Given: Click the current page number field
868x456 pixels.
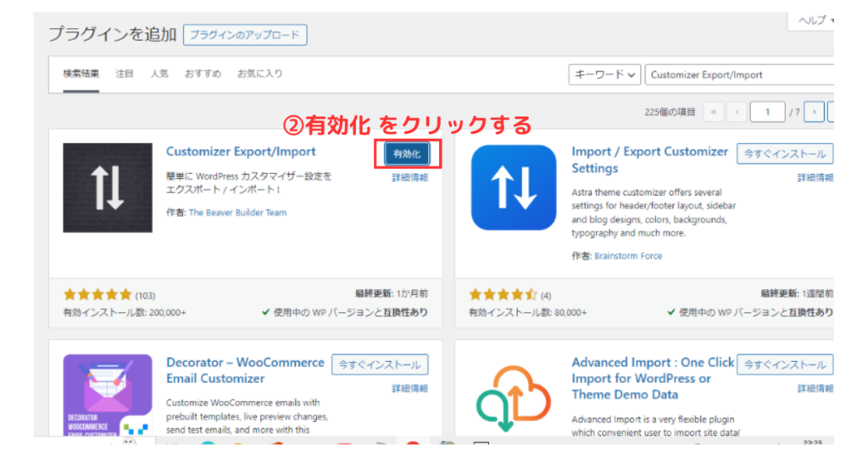Looking at the screenshot, I should pyautogui.click(x=767, y=112).
